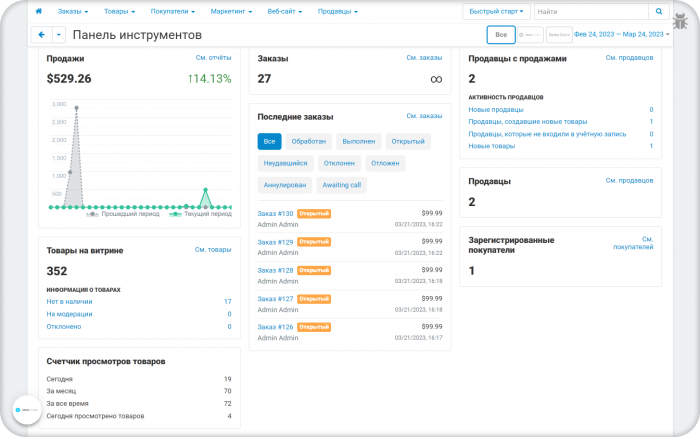Screen dimensions: 700x437
Task: Open Нет в наличии link
Action: click(x=69, y=302)
